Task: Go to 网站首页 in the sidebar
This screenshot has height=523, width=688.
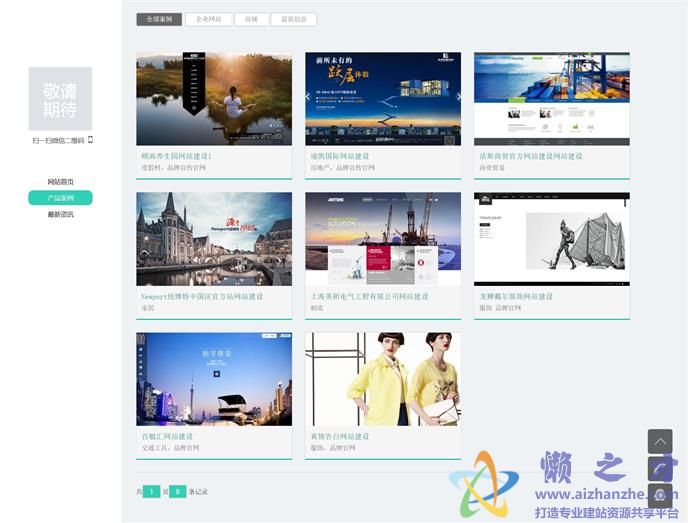Action: coord(60,182)
